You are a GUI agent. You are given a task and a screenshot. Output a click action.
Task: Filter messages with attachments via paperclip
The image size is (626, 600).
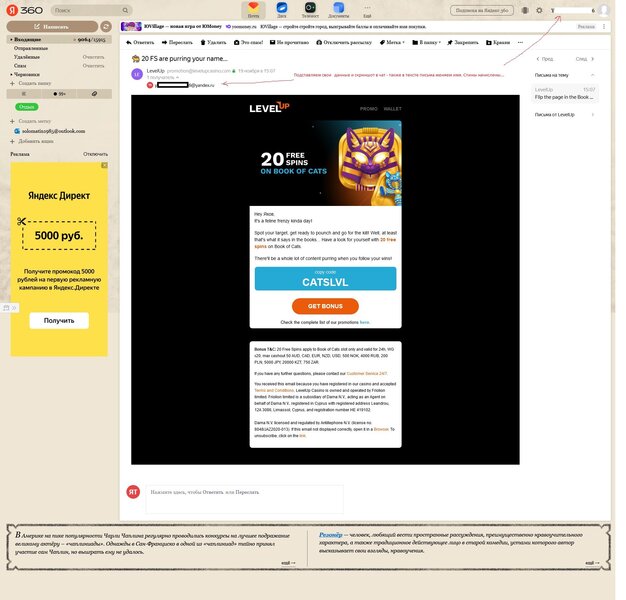(94, 93)
